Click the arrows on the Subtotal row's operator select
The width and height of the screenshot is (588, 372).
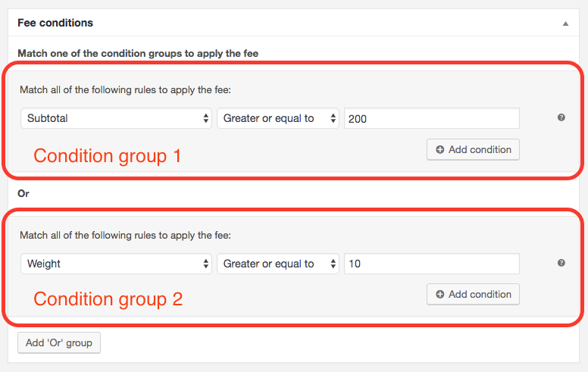click(x=333, y=119)
